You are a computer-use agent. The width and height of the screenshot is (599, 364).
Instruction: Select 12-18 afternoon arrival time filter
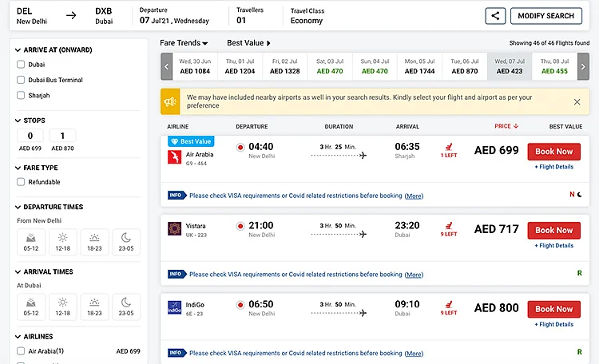click(62, 307)
